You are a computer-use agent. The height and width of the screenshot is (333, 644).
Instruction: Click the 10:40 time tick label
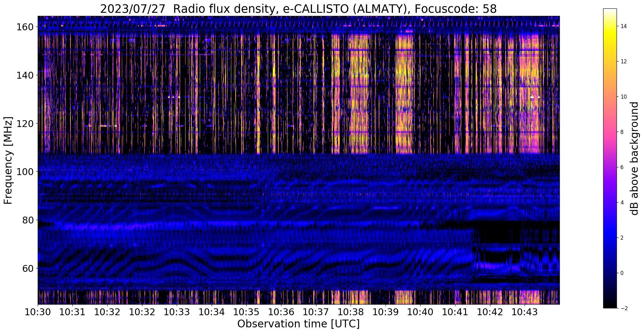(x=421, y=312)
